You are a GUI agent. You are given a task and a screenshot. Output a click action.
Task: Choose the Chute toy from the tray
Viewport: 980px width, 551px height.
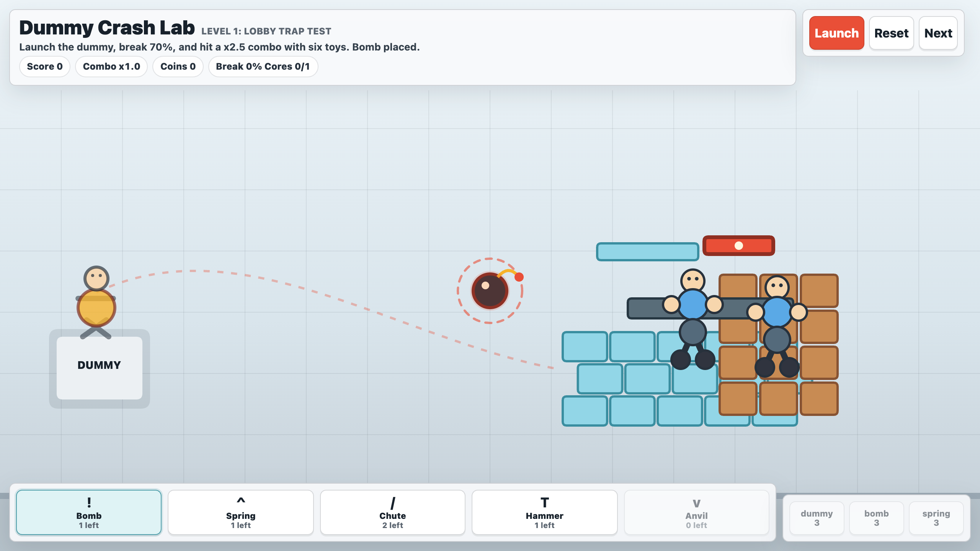pos(393,512)
